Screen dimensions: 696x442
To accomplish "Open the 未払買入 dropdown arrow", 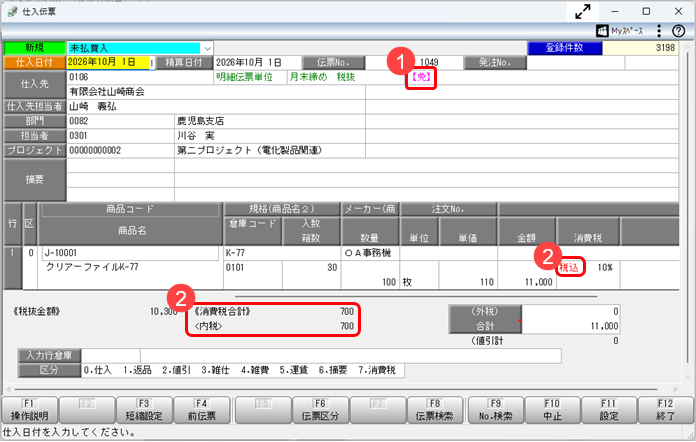I will pyautogui.click(x=207, y=48).
